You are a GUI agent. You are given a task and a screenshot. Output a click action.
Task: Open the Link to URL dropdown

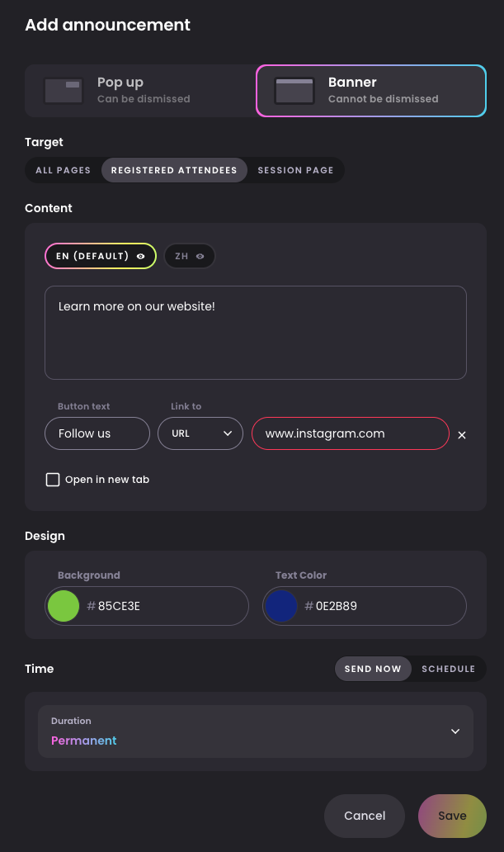click(200, 433)
